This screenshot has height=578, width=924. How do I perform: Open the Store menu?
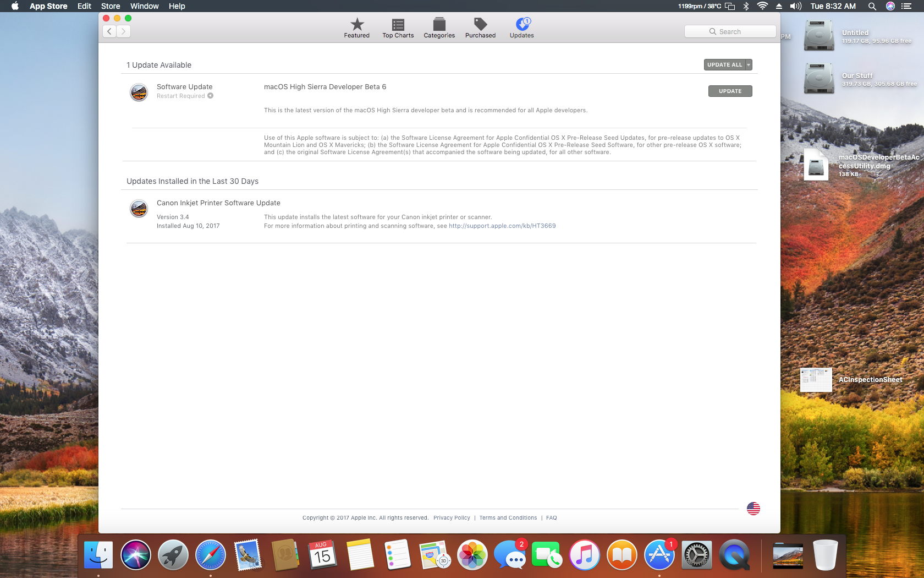pos(111,6)
